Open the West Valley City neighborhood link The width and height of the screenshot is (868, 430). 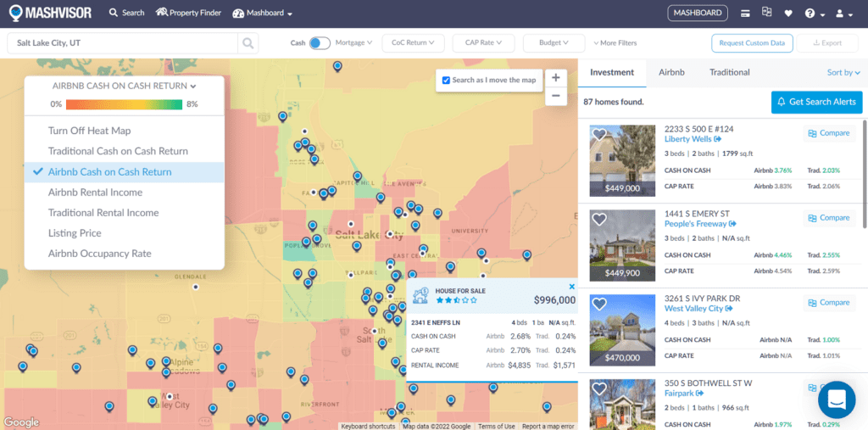click(698, 309)
